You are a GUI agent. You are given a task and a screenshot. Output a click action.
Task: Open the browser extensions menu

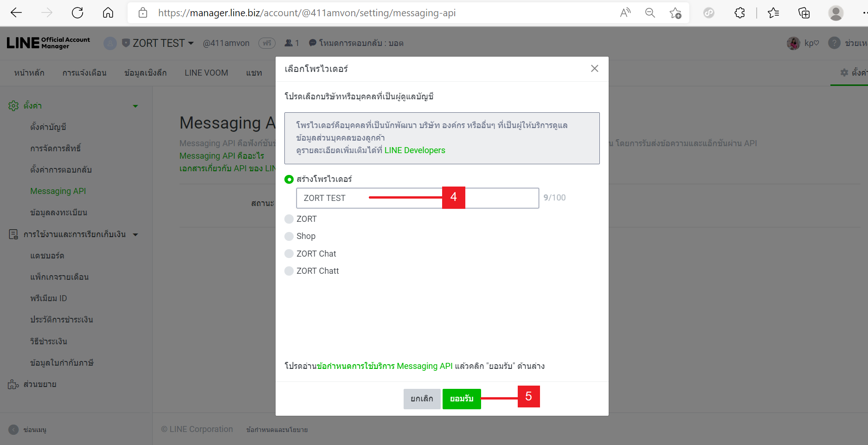[x=739, y=13]
